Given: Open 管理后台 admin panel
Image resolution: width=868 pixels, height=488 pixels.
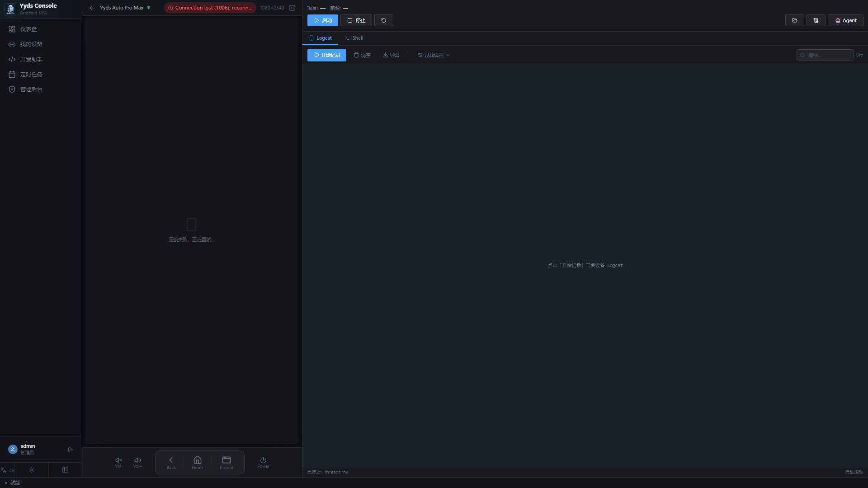Looking at the screenshot, I should pos(41,89).
